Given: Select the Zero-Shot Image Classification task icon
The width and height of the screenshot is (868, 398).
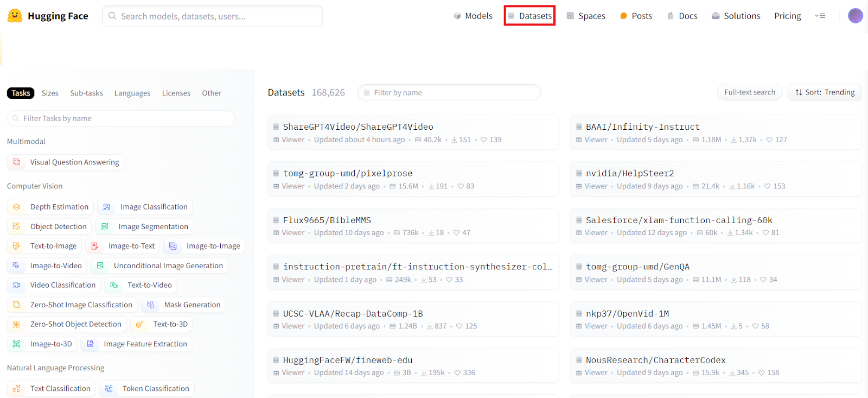Looking at the screenshot, I should 17,305.
